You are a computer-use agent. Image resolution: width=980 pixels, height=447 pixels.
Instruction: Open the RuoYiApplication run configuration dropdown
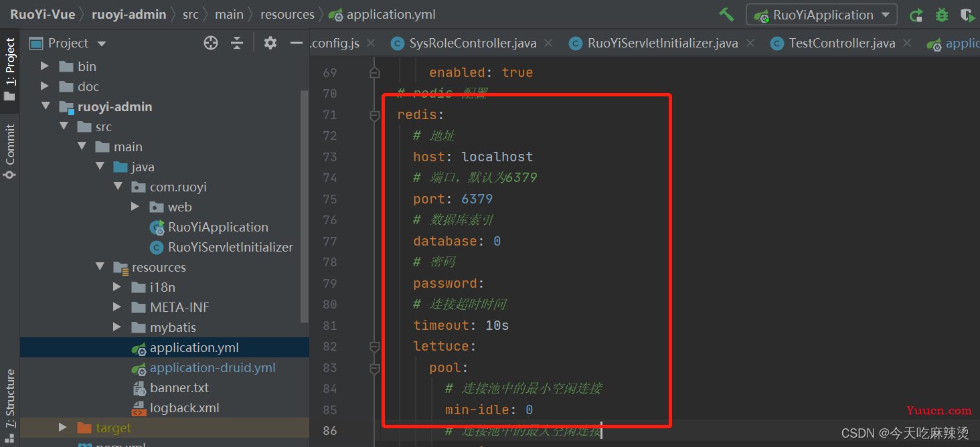(821, 15)
